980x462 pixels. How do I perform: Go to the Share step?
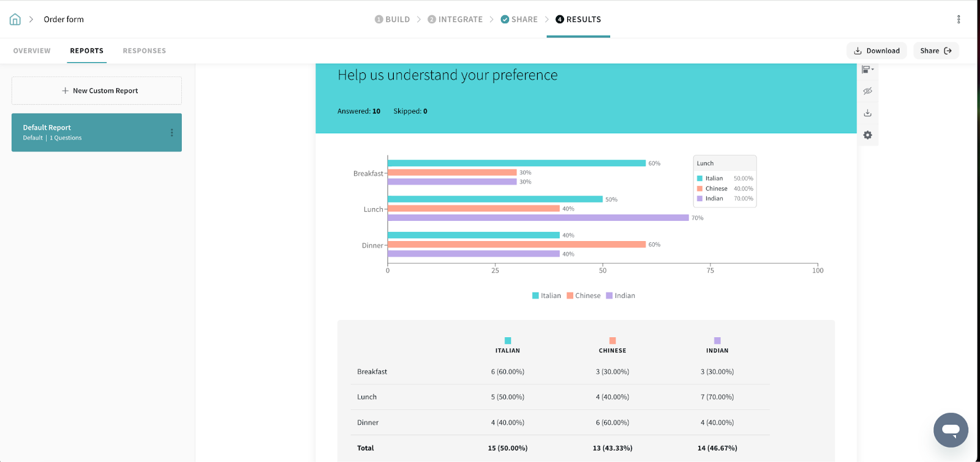click(519, 20)
